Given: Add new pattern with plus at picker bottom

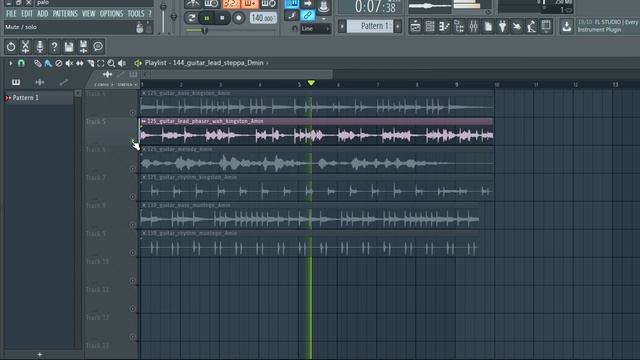Looking at the screenshot, I should pyautogui.click(x=40, y=355).
